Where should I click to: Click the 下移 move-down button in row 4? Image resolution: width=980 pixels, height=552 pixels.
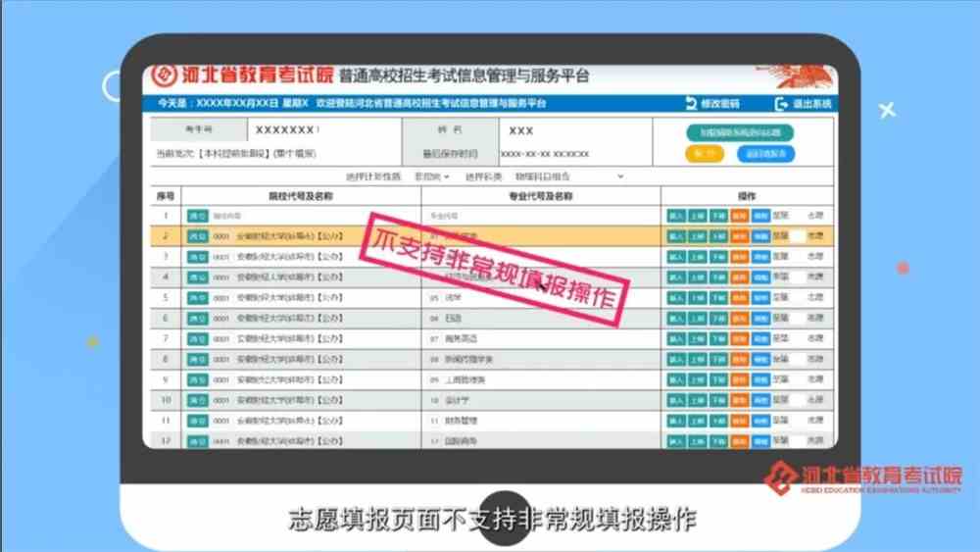click(718, 276)
